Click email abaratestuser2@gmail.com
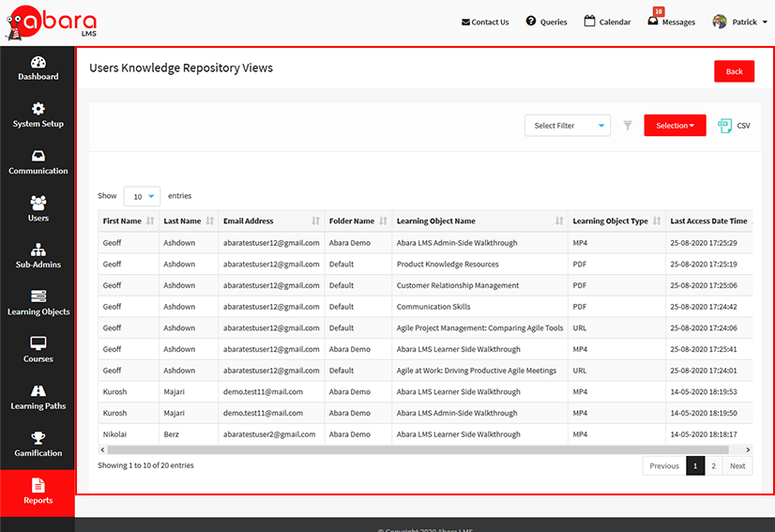The image size is (775, 532). point(269,434)
